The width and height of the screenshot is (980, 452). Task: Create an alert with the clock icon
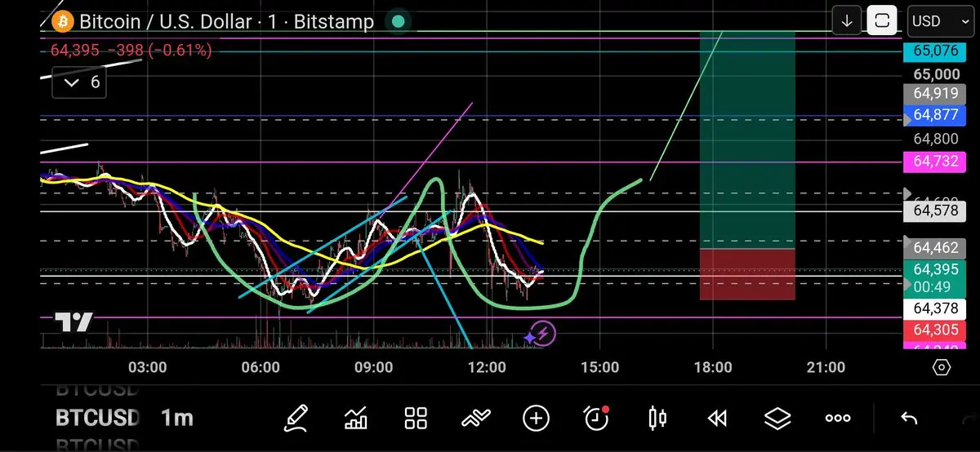coord(597,419)
